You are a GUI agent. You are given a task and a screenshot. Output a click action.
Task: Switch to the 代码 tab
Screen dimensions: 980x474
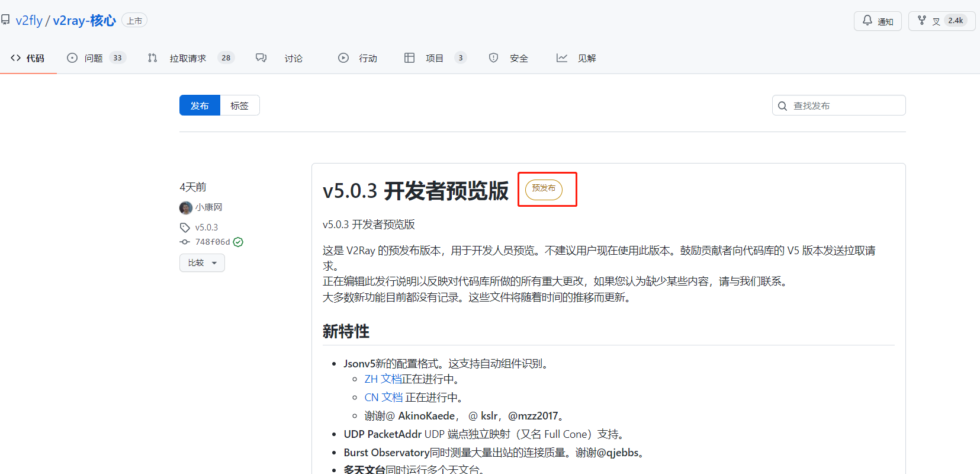coord(28,58)
